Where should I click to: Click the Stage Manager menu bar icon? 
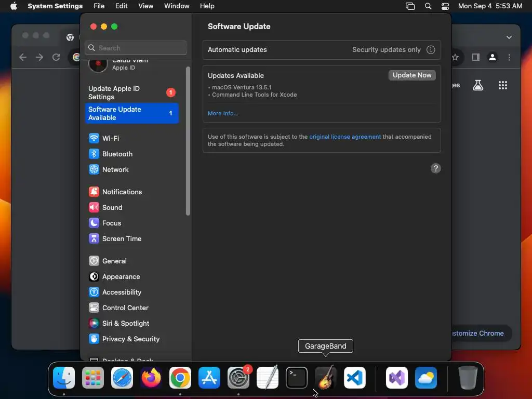410,6
